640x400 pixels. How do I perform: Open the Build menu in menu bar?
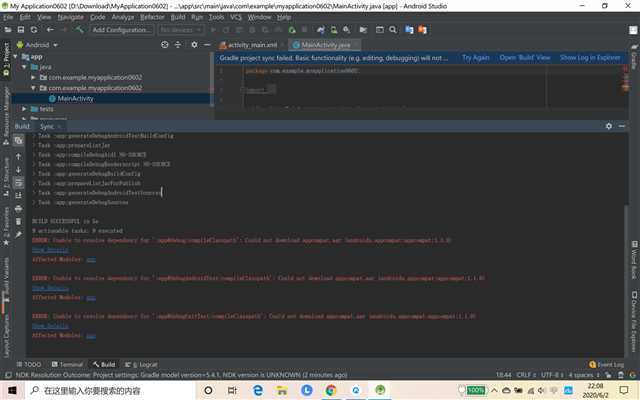tap(178, 17)
